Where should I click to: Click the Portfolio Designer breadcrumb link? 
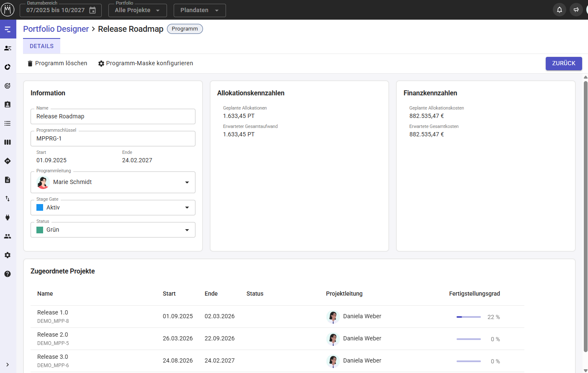[x=56, y=29]
